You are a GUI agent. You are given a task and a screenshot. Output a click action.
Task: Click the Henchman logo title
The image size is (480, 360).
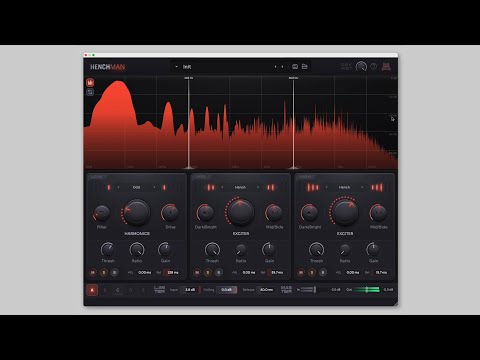[108, 67]
